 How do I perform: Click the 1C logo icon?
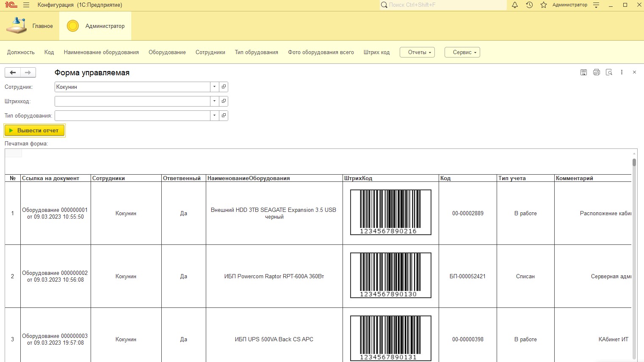(x=11, y=5)
